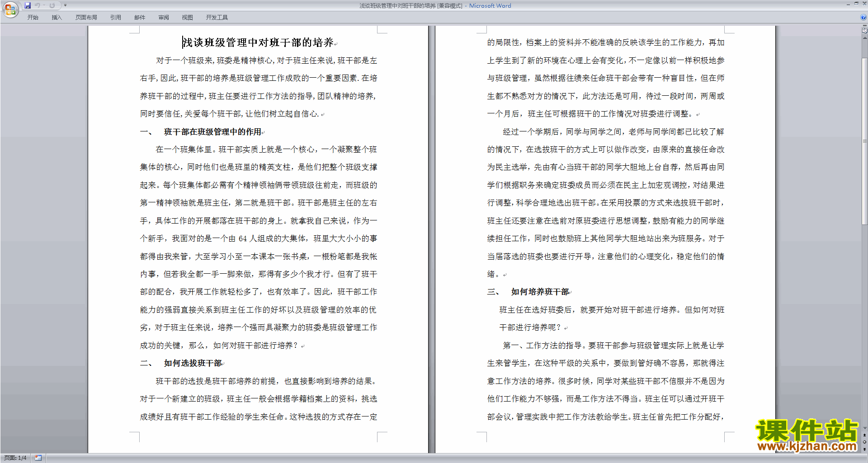
Task: Select the 邮件 ribbon tab
Action: tap(140, 18)
